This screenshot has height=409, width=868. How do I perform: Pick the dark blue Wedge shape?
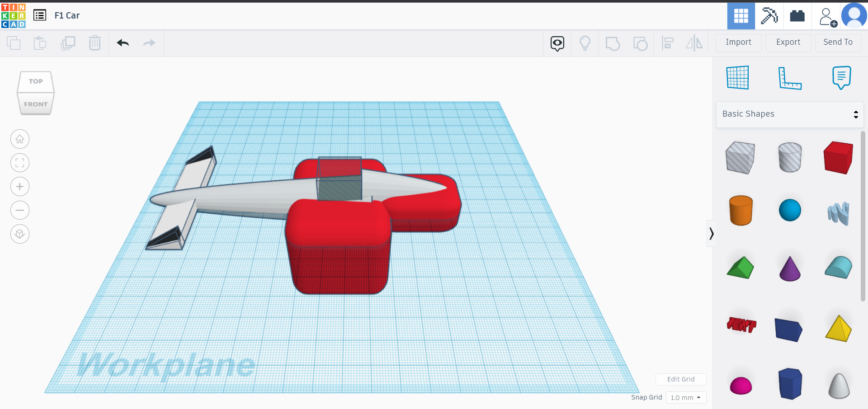[789, 329]
